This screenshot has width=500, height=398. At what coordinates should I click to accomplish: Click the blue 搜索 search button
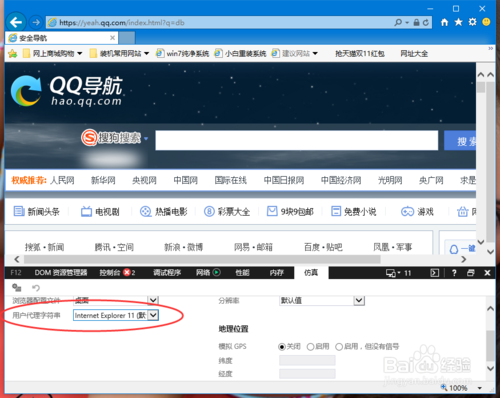click(x=460, y=141)
